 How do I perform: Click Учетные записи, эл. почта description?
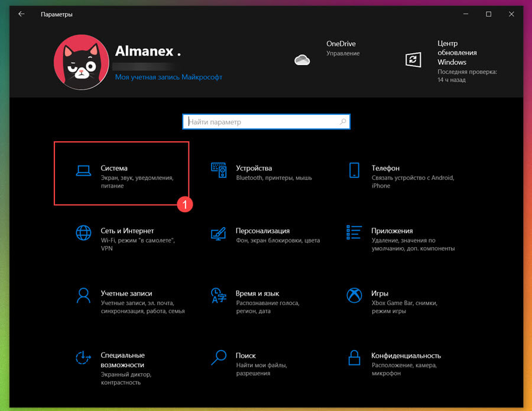142,307
